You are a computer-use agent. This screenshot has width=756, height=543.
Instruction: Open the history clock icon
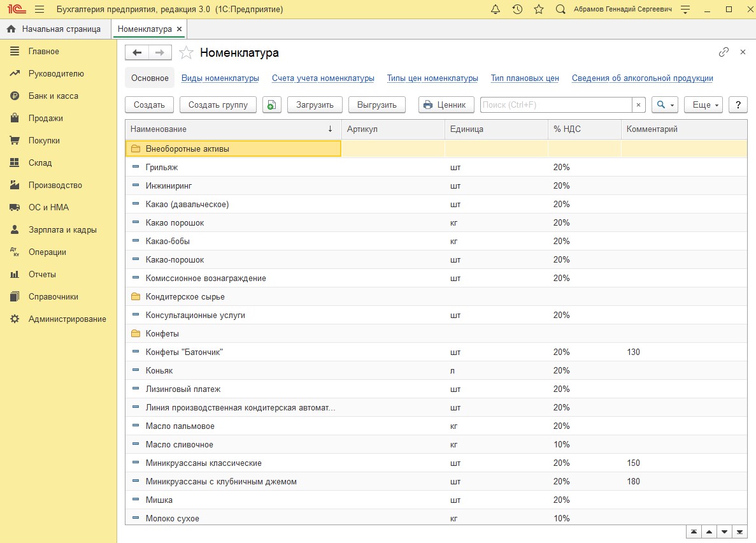coord(517,10)
